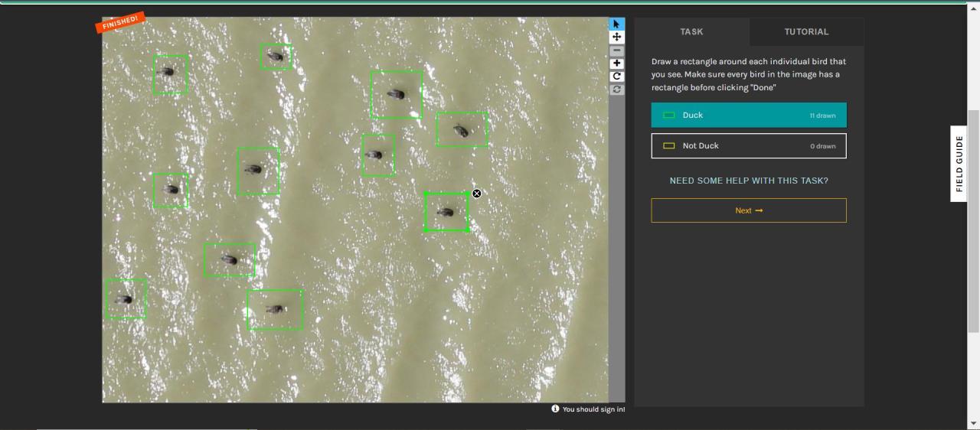980x430 pixels.
Task: Rotate the image with rotate icon
Action: (x=616, y=77)
